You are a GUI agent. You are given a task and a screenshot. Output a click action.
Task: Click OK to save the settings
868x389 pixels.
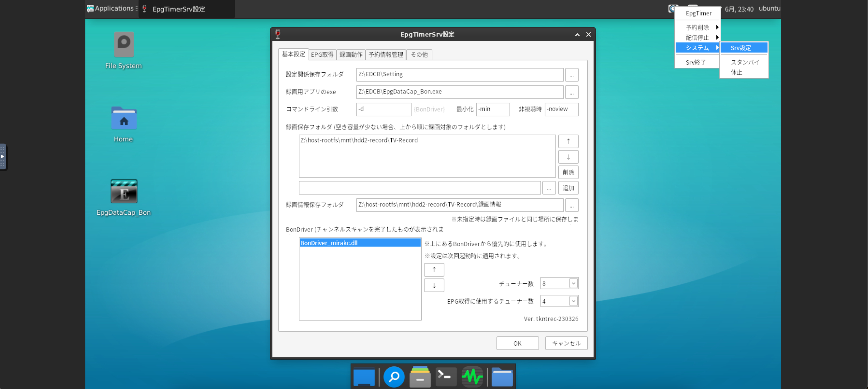click(x=517, y=343)
